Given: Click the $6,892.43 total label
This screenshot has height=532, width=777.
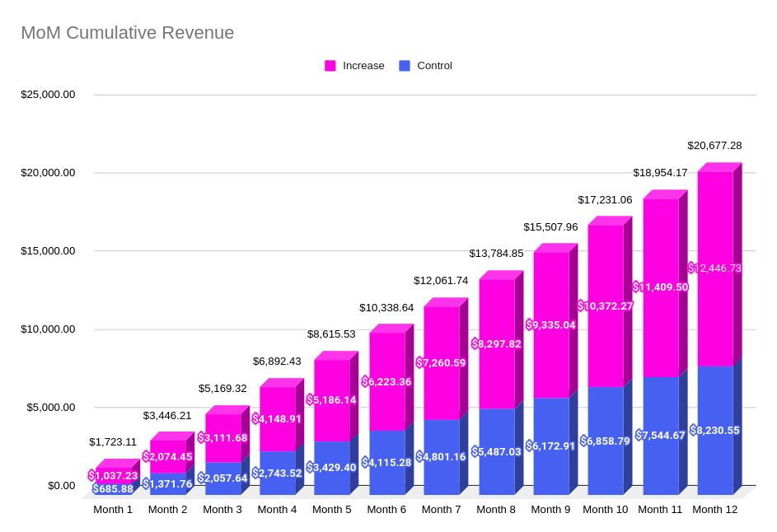Looking at the screenshot, I should coord(277,362).
